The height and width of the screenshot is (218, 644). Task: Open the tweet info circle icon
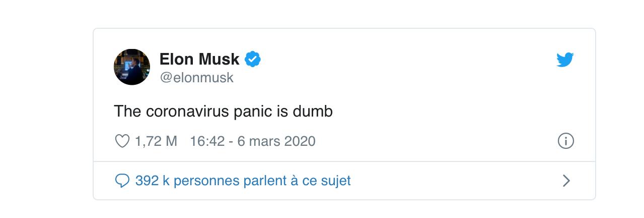[566, 141]
